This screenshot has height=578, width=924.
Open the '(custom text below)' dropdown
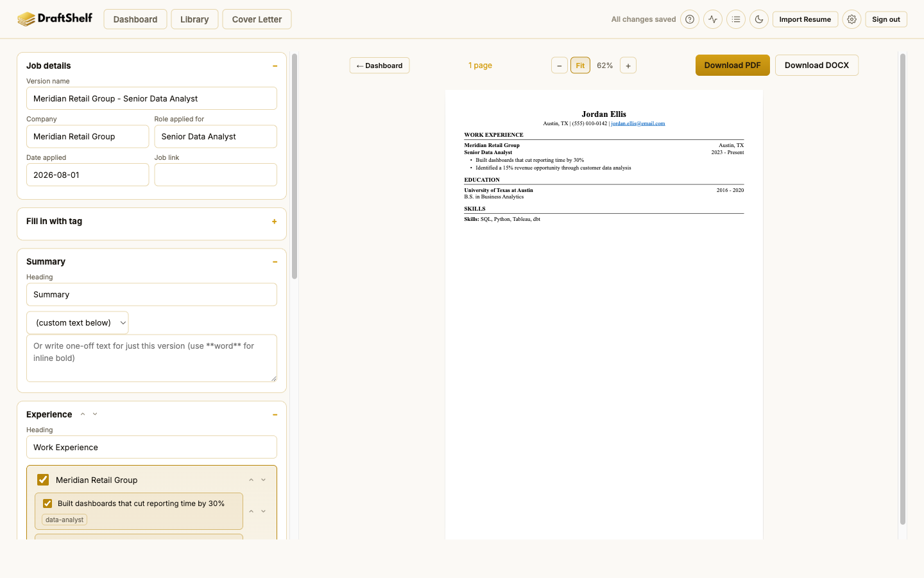pos(78,323)
